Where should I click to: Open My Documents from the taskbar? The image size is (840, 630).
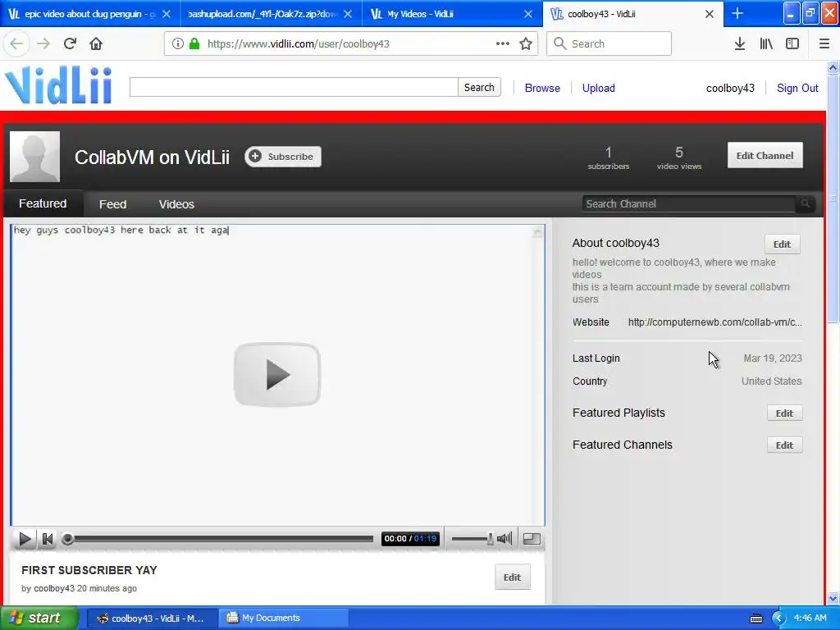click(x=284, y=618)
